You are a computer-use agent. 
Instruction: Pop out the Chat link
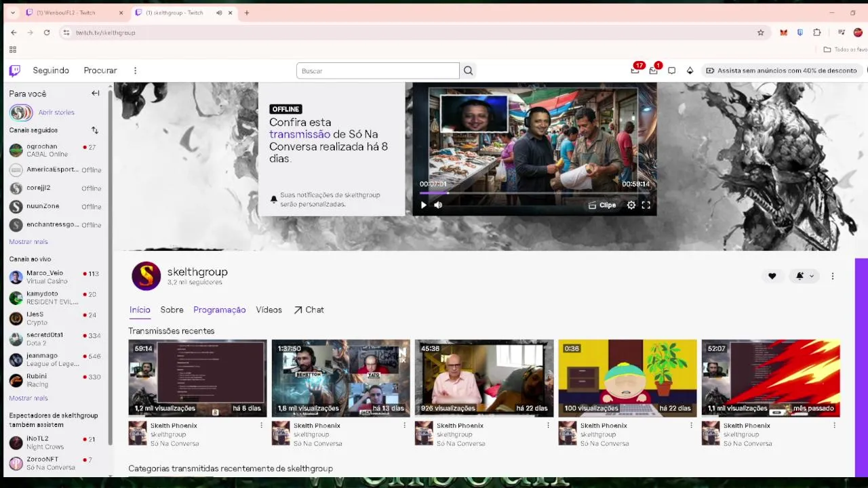[x=309, y=310]
